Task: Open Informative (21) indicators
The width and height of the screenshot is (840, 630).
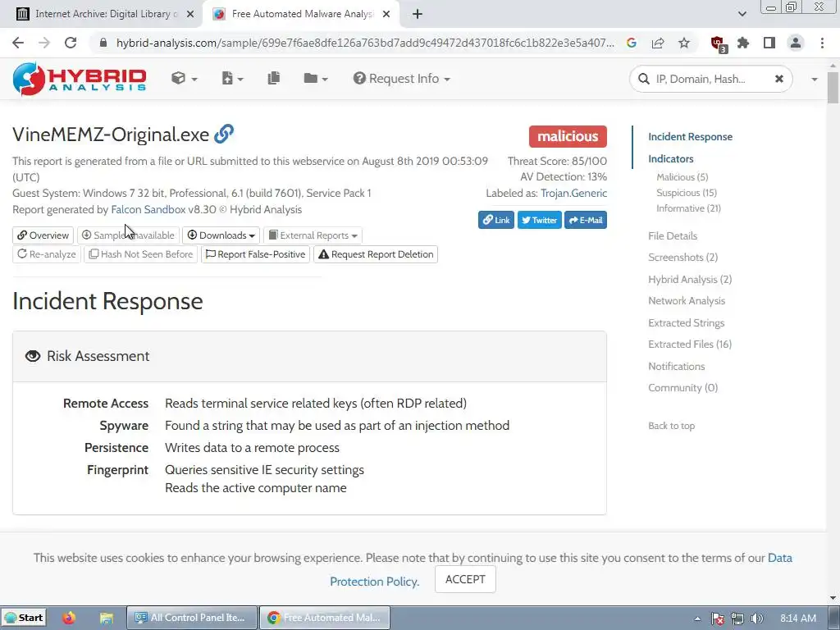Action: click(688, 208)
